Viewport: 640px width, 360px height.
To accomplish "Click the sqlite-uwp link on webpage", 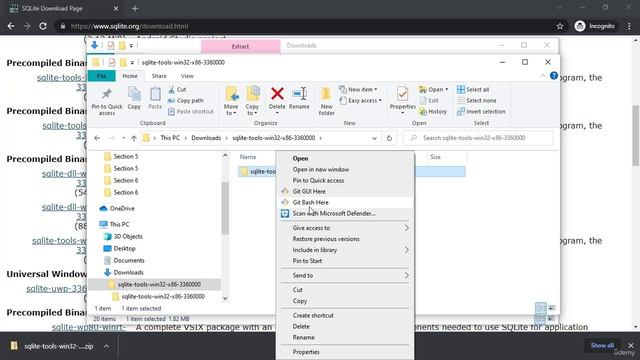I will [x=56, y=289].
